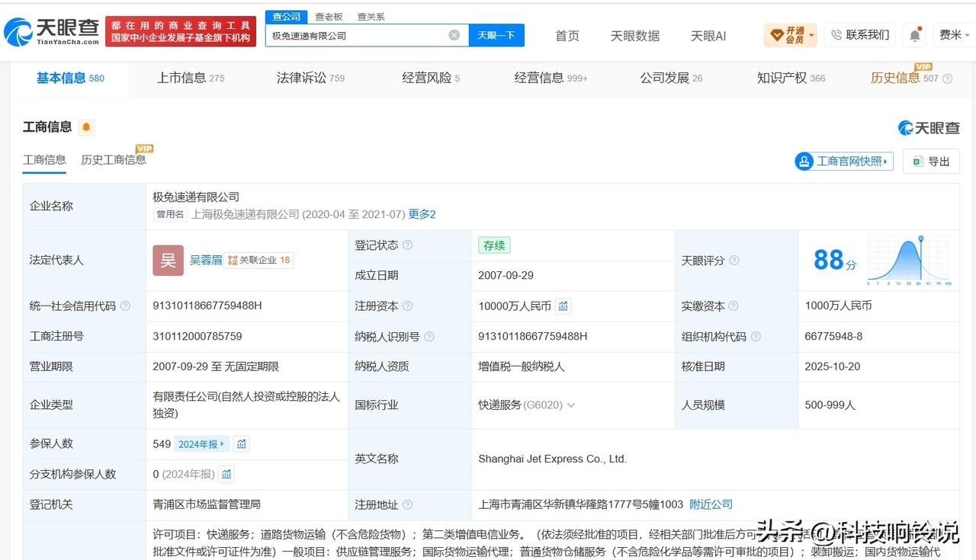Click the 核准日期 value 2025-10-20
This screenshot has height=560, width=976.
tap(833, 366)
